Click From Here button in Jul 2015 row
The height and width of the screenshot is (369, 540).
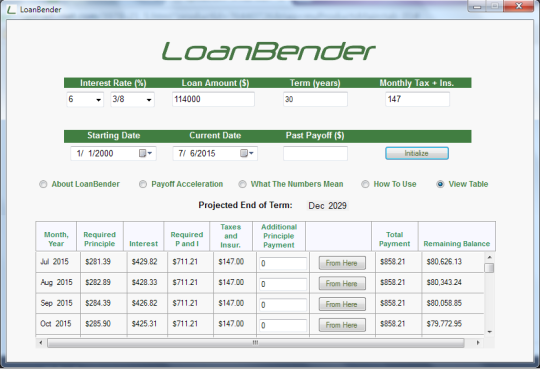coord(342,263)
